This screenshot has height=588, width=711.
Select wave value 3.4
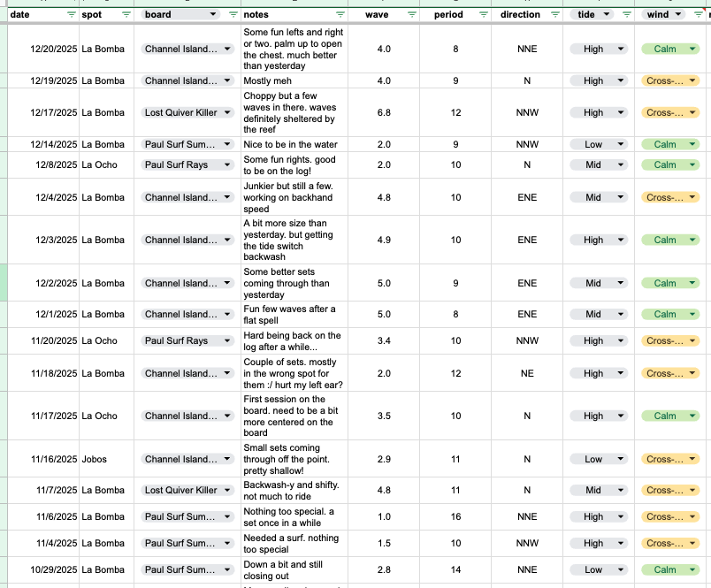click(x=384, y=340)
